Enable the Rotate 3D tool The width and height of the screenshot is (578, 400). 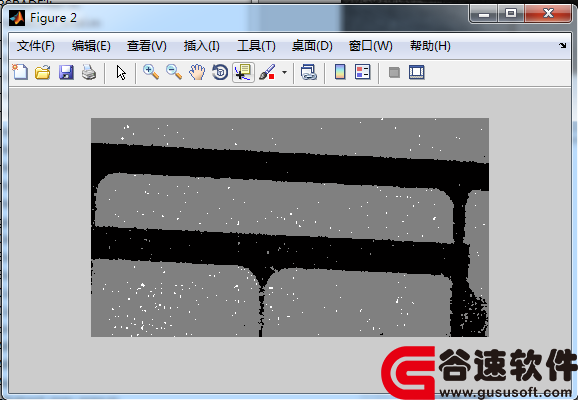point(220,72)
